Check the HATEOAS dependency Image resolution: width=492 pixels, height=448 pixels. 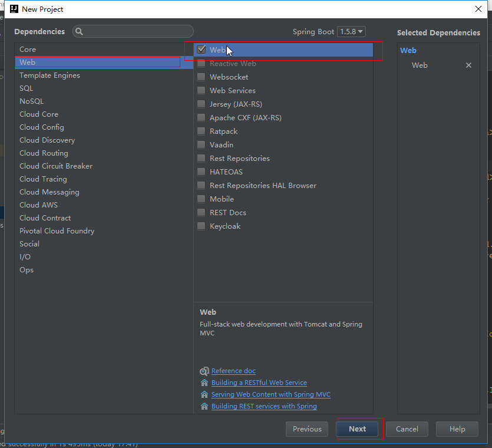click(201, 172)
